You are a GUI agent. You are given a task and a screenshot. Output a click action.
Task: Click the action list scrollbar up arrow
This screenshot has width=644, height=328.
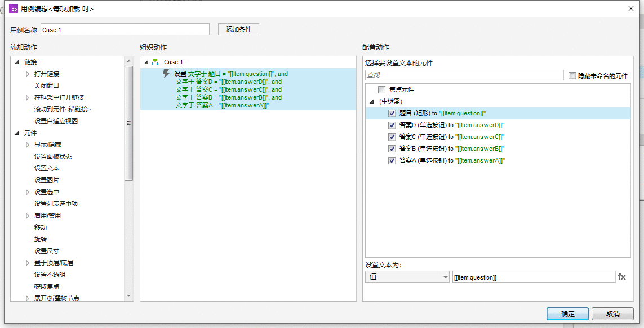coord(128,61)
